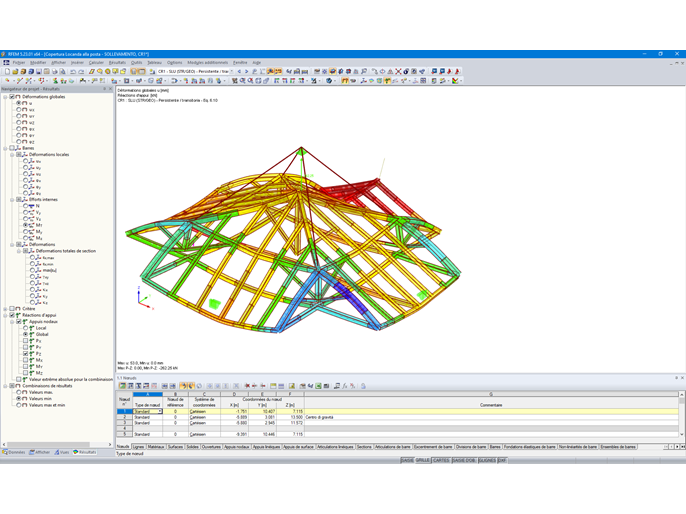This screenshot has height=514, width=686.
Task: Open the Modules additionnels menu
Action: point(207,63)
